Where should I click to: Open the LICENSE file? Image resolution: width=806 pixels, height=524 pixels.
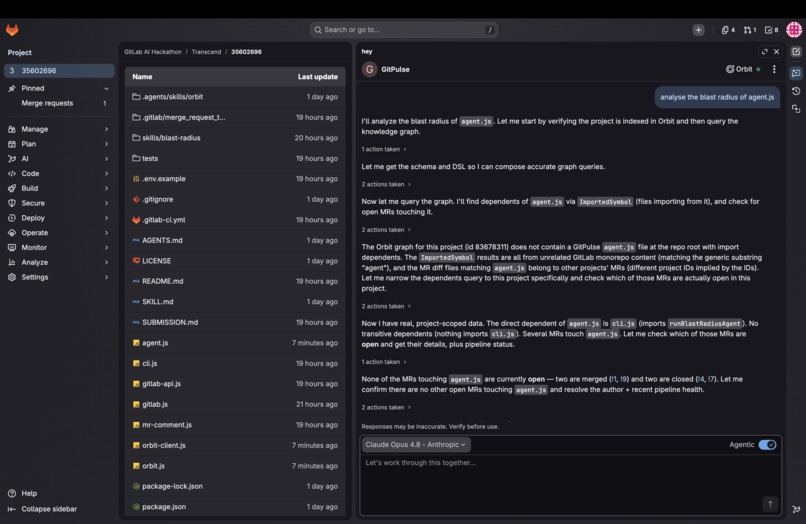(156, 261)
